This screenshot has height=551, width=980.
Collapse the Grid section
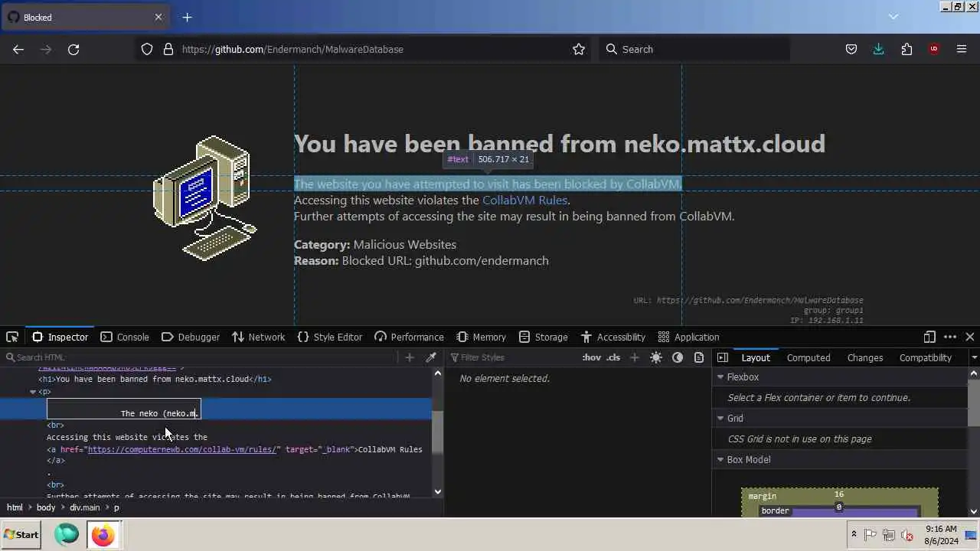(x=720, y=419)
